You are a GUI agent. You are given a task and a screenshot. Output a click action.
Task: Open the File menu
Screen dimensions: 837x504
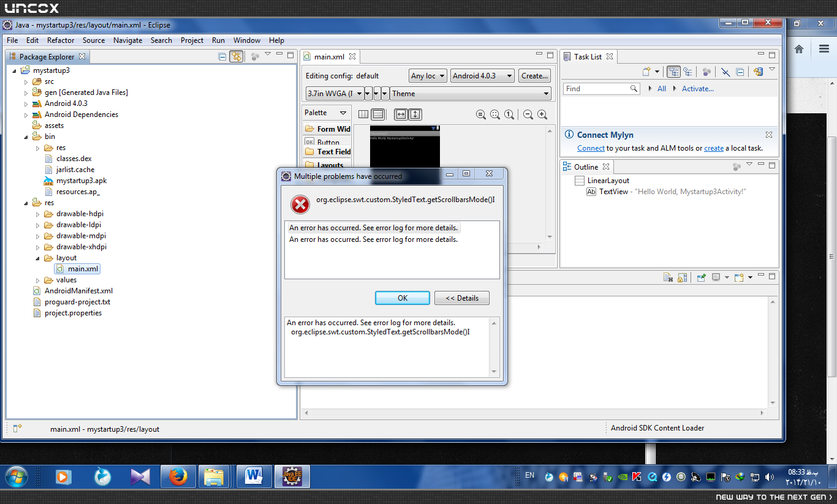(x=12, y=40)
